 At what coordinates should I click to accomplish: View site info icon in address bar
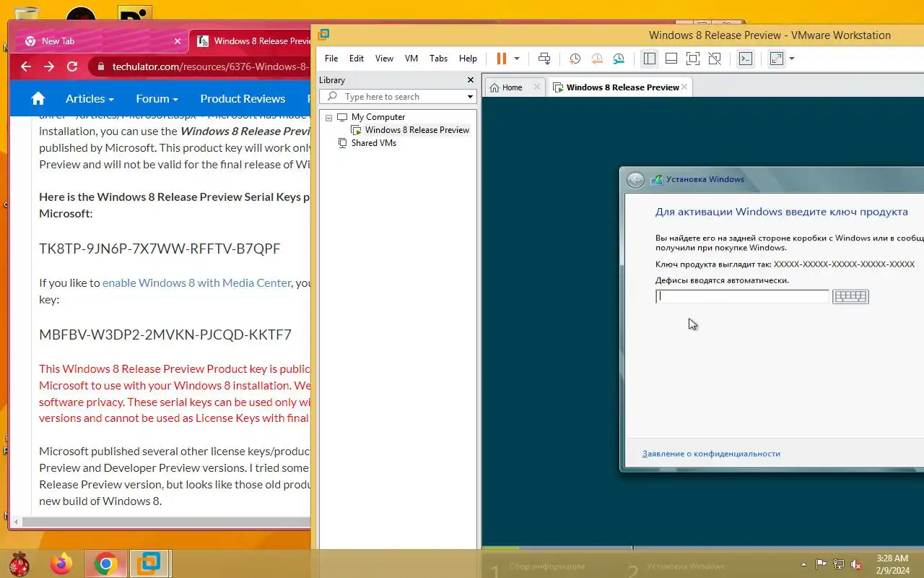(x=100, y=66)
